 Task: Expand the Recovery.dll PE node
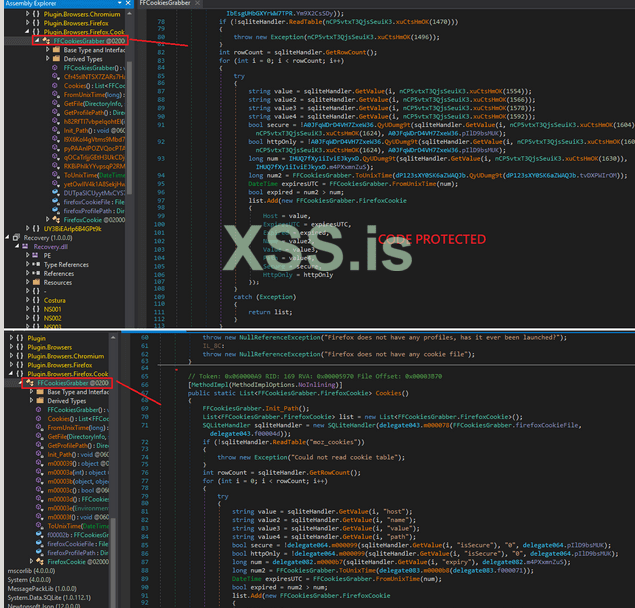click(x=27, y=256)
